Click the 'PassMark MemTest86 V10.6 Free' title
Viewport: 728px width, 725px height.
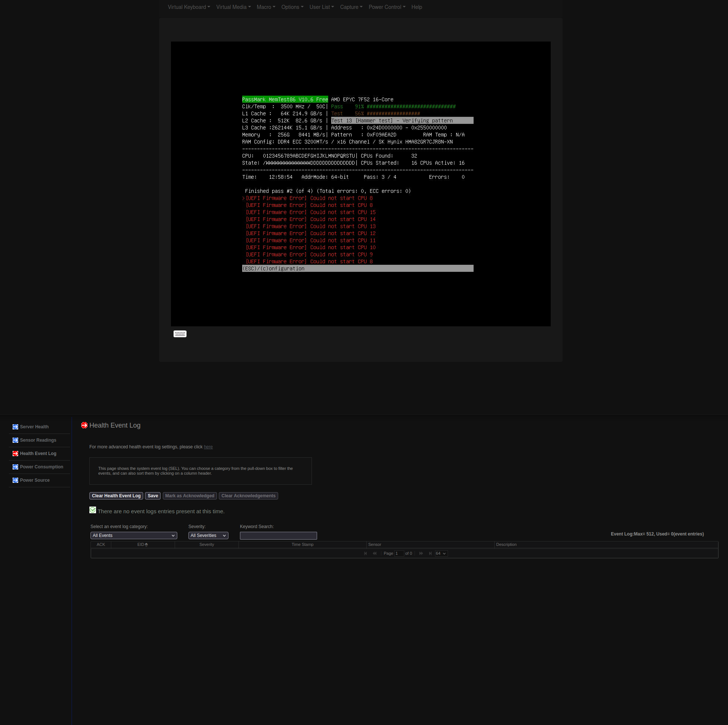tap(285, 99)
